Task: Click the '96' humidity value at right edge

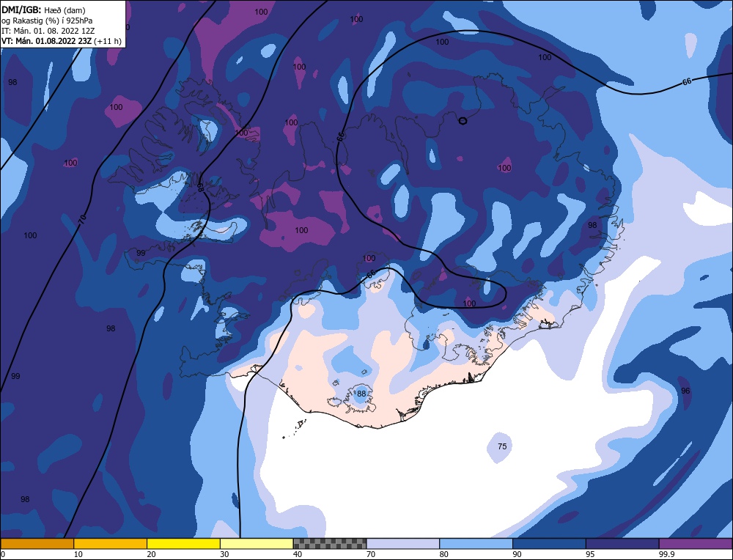Action: pos(685,391)
